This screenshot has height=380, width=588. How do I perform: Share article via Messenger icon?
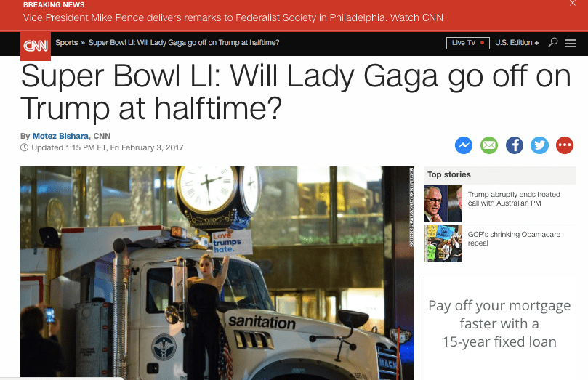tap(464, 145)
